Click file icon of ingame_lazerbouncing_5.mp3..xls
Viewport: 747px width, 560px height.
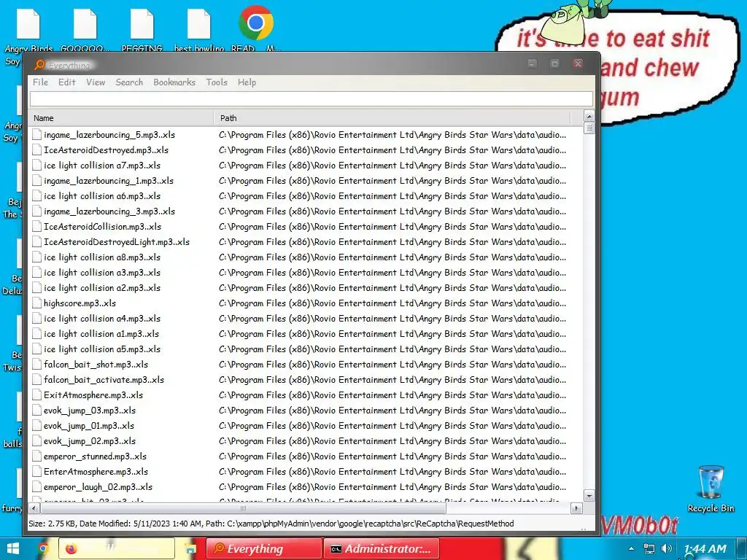click(x=36, y=135)
